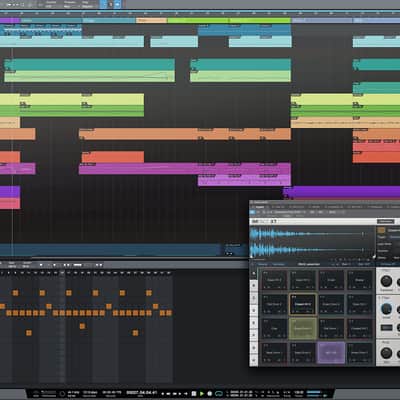Click the Impact XT logo text

coord(264,222)
